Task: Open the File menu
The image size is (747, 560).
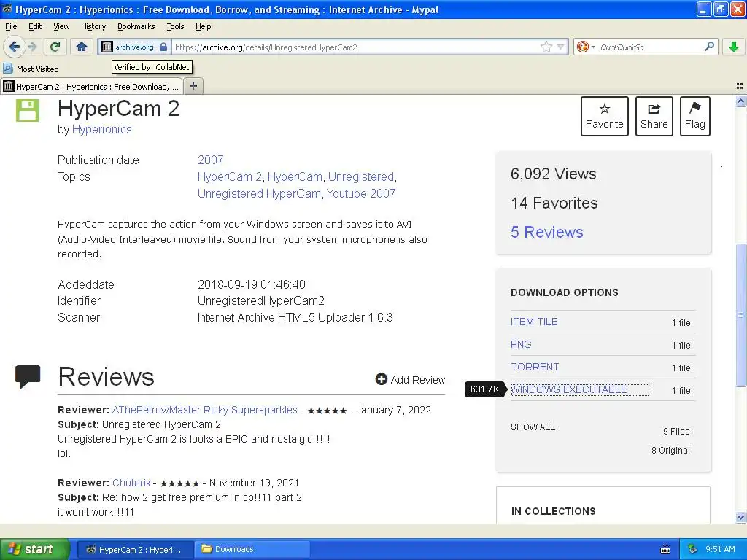Action: click(x=11, y=26)
